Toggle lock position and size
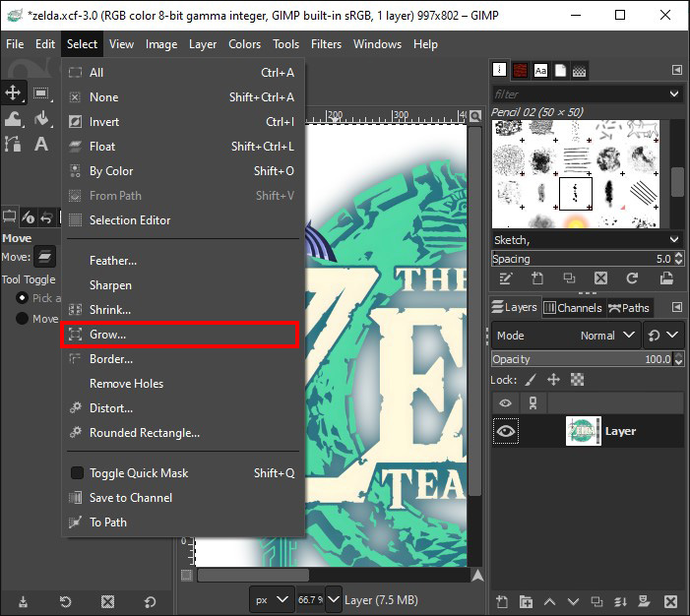 click(x=553, y=379)
